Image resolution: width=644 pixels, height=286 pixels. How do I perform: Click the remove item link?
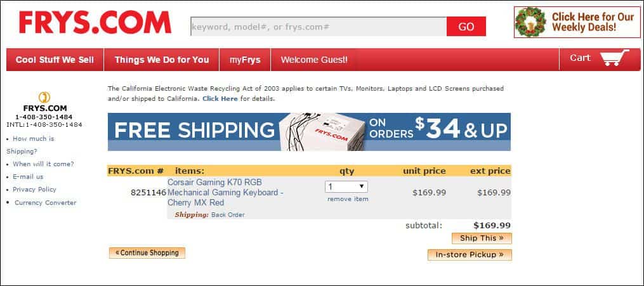click(348, 199)
